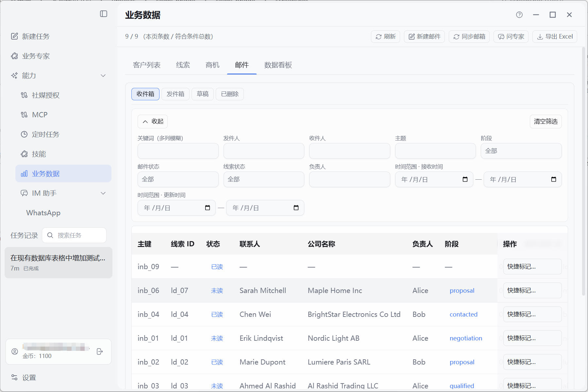The height and width of the screenshot is (392, 588).
Task: Open calendar picker for update end date
Action: tap(296, 208)
